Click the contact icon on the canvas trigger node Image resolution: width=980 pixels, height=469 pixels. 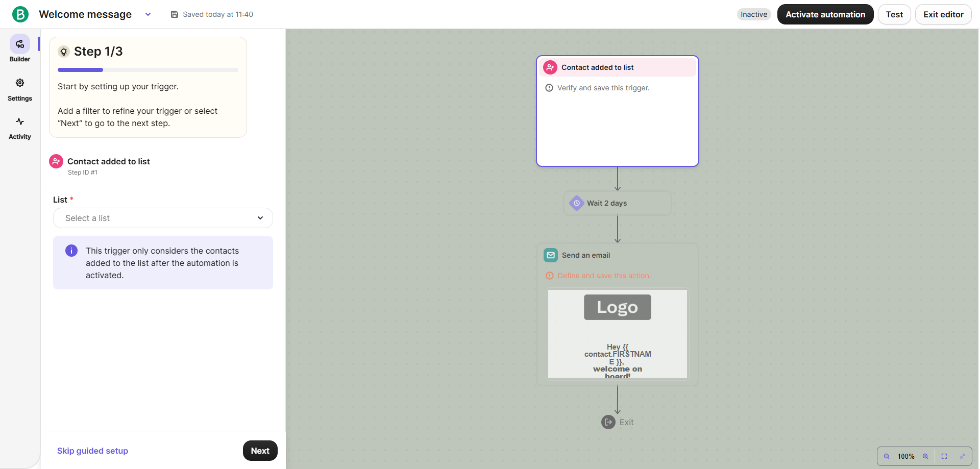coord(550,67)
